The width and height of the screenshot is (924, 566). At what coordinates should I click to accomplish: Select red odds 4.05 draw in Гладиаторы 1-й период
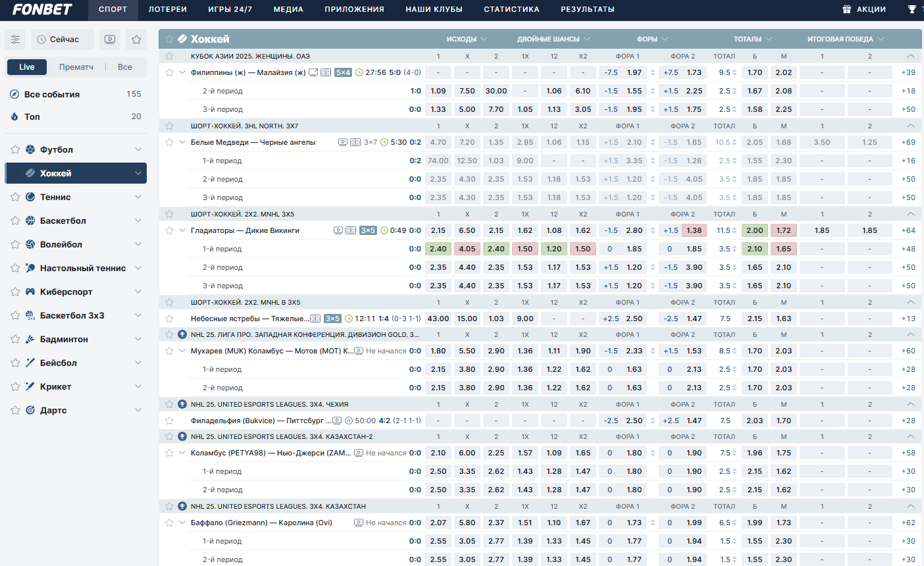point(467,249)
